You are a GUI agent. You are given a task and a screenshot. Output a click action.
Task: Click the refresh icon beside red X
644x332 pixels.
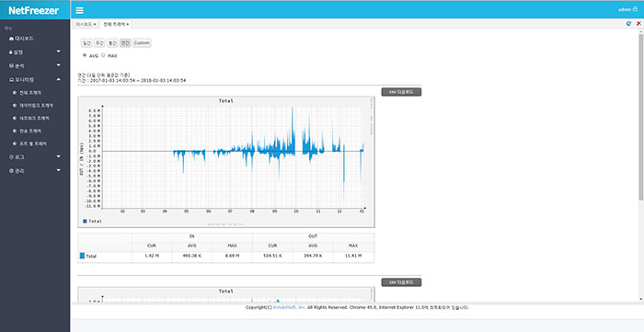click(628, 24)
